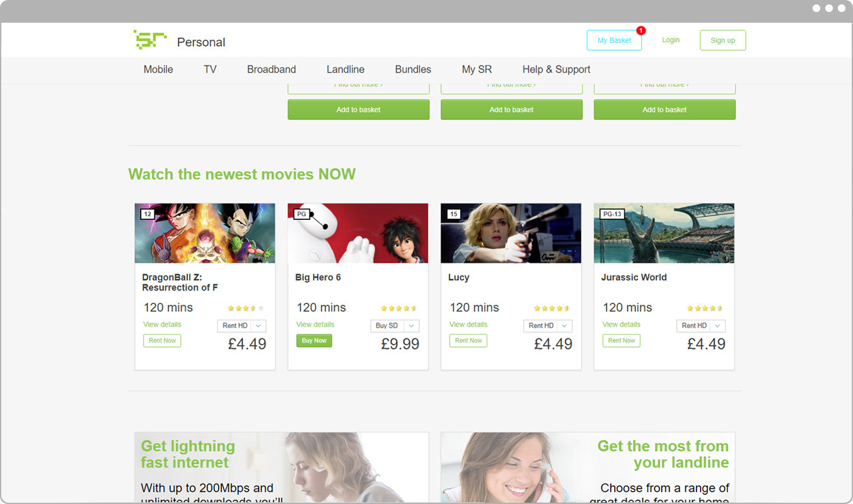
Task: Open DragonBall Z movie thumbnail
Action: coord(205,233)
